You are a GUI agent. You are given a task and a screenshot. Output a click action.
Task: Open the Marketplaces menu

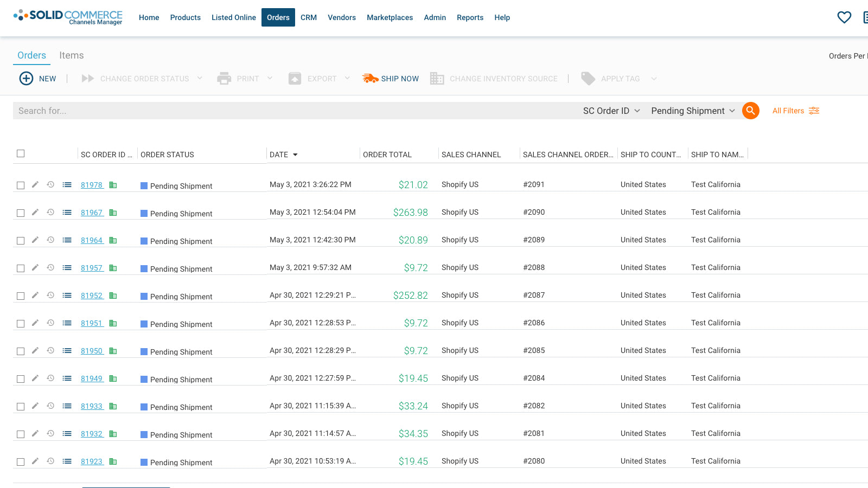pyautogui.click(x=390, y=17)
